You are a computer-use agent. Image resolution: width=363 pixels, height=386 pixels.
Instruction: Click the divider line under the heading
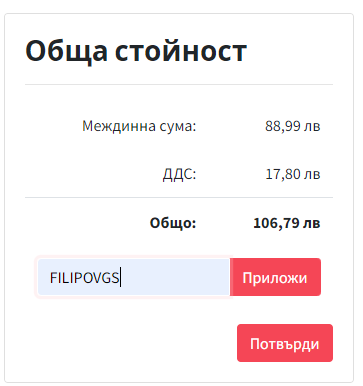tap(179, 85)
